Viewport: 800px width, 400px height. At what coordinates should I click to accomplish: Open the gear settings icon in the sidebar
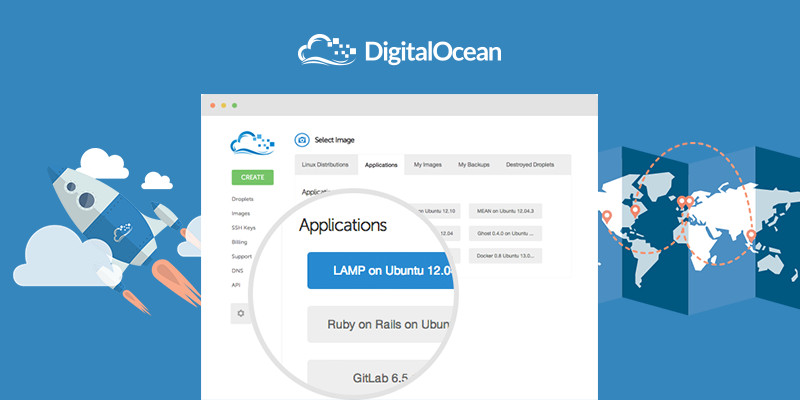pos(241,313)
